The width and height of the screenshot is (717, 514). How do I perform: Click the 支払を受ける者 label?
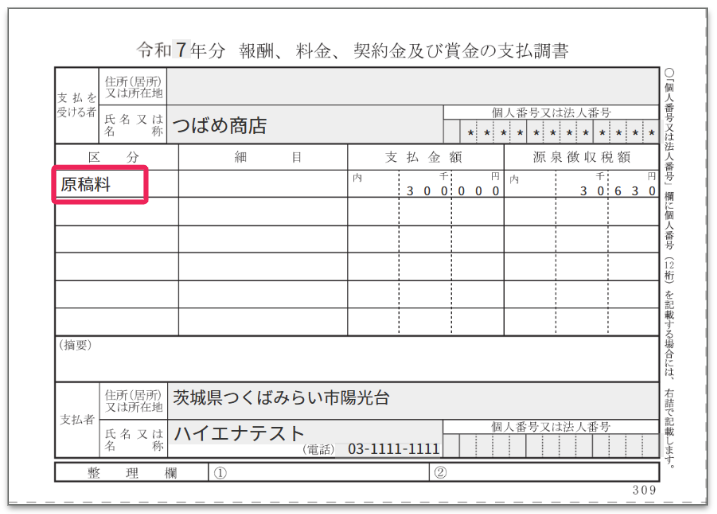coord(77,105)
